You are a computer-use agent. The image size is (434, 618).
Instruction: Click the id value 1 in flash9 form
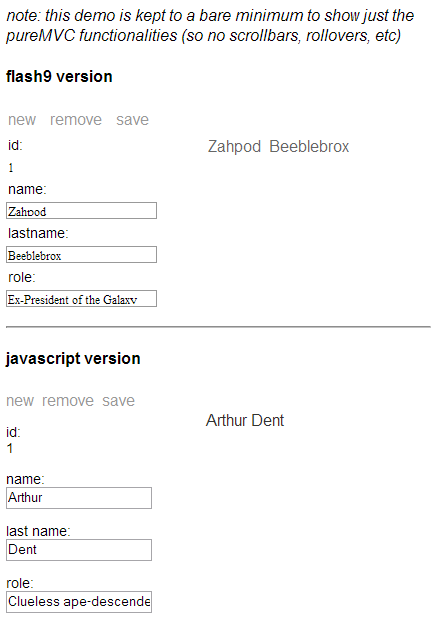tap(11, 168)
